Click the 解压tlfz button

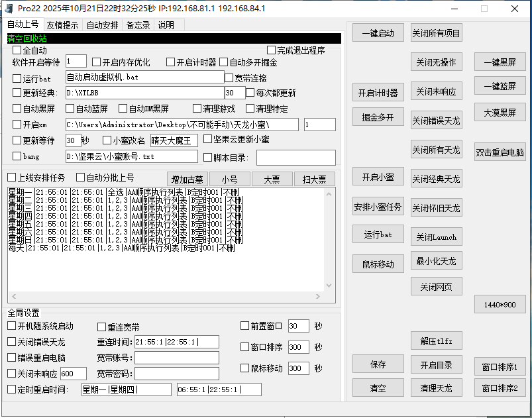coord(436,340)
